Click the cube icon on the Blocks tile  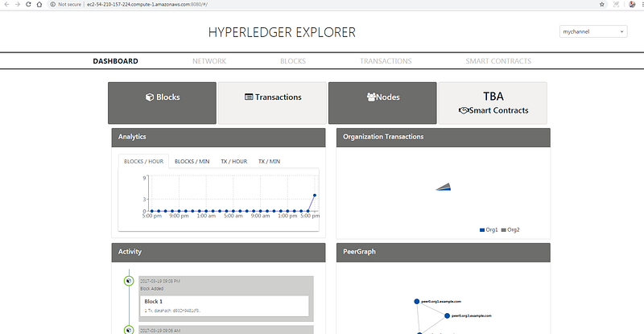[150, 97]
